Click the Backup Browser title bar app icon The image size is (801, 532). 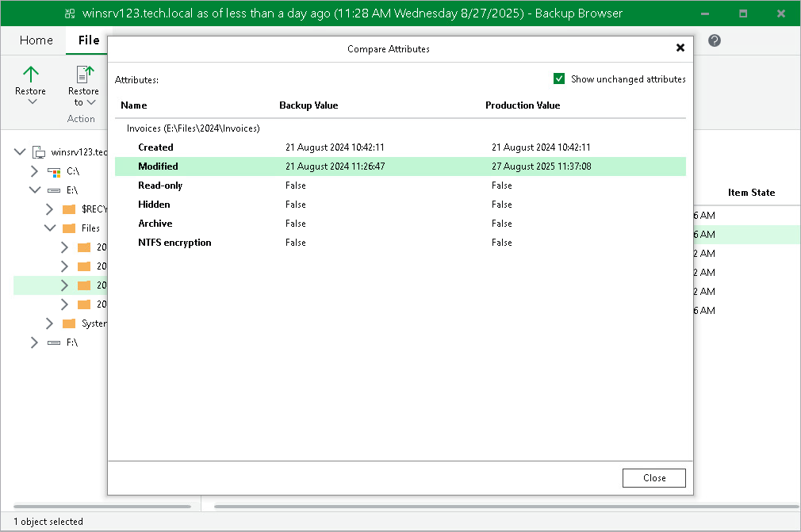tap(70, 13)
